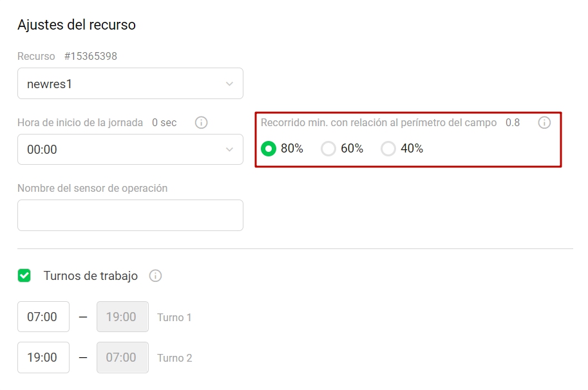Open the Recurso dropdown showing newres1
Viewport: 588px width, 390px height.
[x=130, y=83]
